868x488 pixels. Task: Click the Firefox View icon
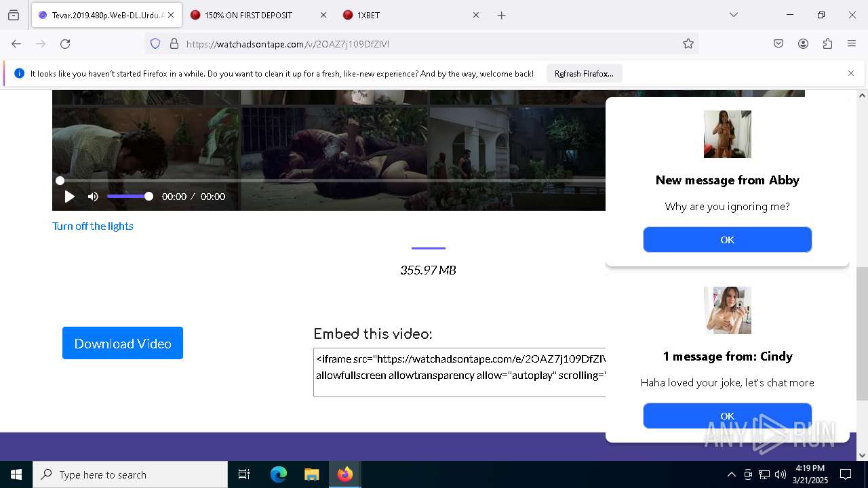tap(14, 15)
